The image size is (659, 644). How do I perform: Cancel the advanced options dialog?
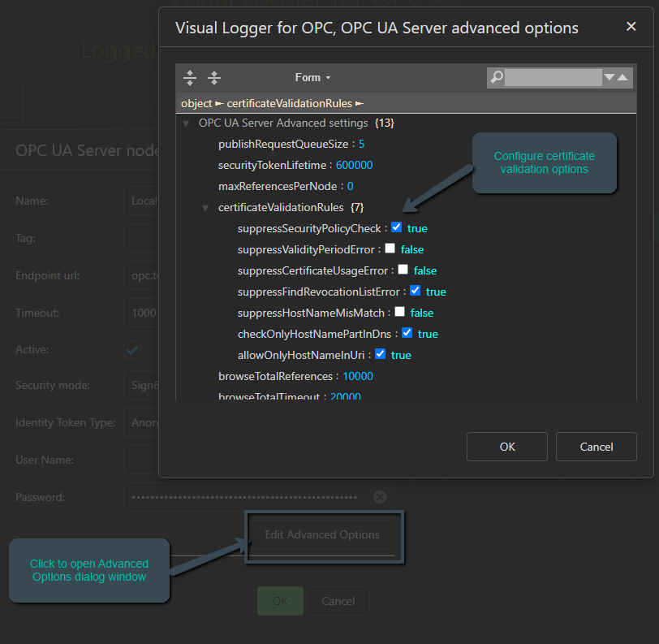(597, 447)
